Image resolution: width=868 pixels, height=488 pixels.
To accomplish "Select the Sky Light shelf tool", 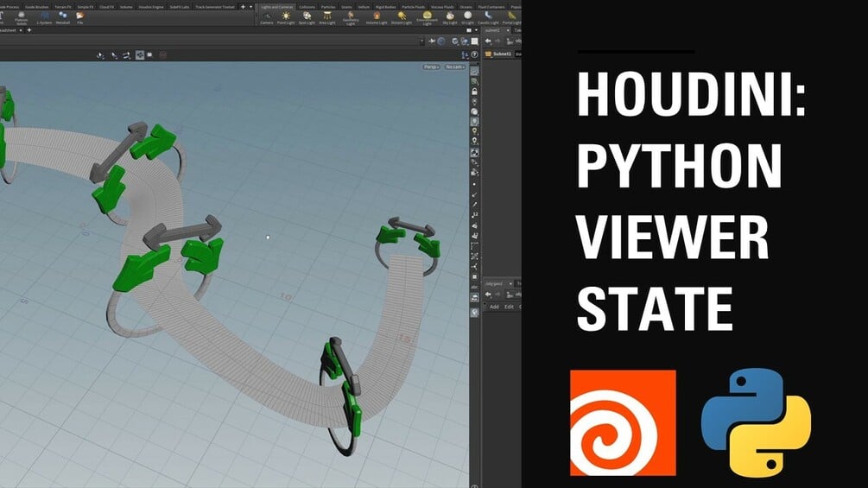I will pyautogui.click(x=449, y=18).
